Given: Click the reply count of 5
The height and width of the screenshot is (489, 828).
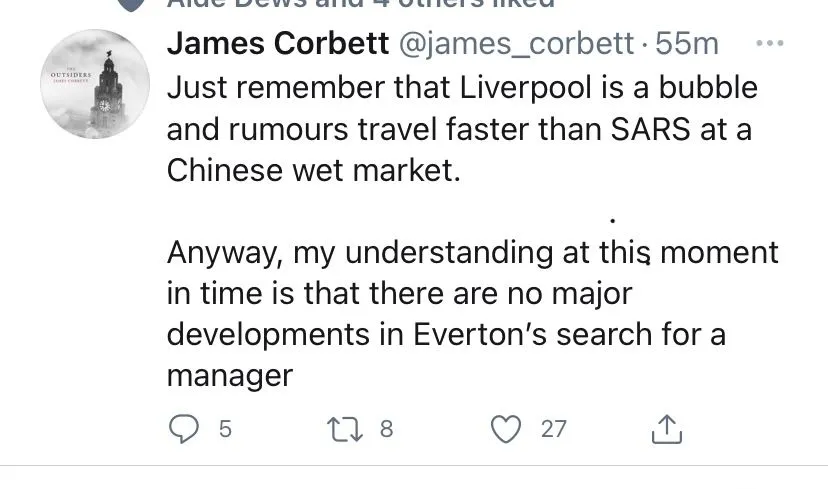Looking at the screenshot, I should [225, 429].
